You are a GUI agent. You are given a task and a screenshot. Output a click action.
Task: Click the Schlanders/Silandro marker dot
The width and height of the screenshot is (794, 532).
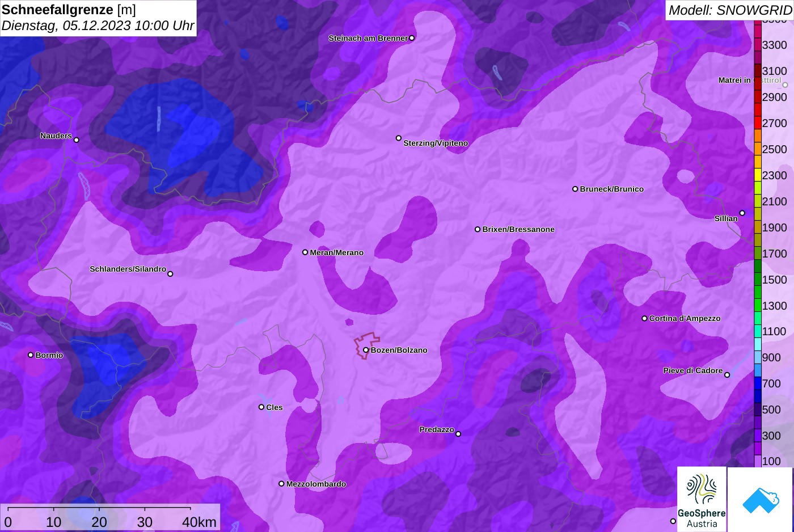pyautogui.click(x=170, y=274)
